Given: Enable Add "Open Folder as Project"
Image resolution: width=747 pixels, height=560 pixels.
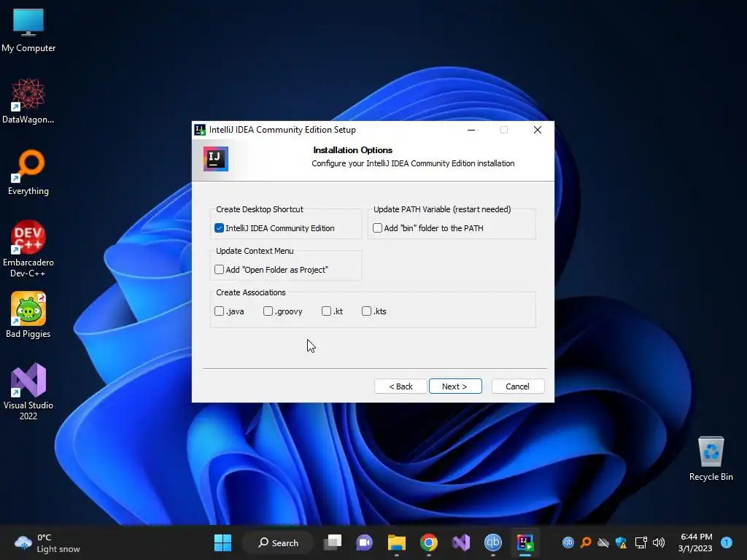Looking at the screenshot, I should [x=219, y=270].
